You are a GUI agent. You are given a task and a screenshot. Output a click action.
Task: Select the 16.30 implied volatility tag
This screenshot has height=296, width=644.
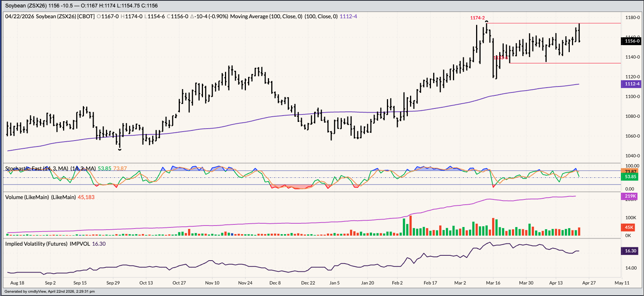[630, 251]
